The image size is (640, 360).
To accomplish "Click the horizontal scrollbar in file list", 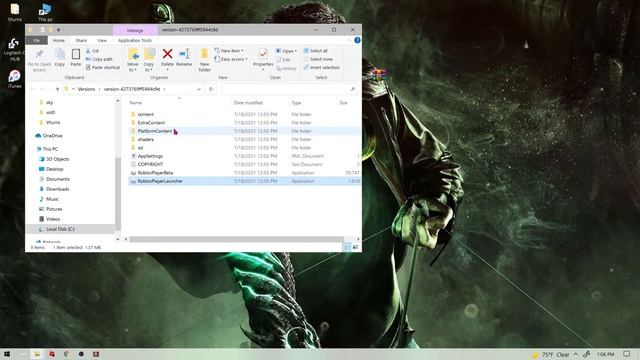I will tap(237, 239).
